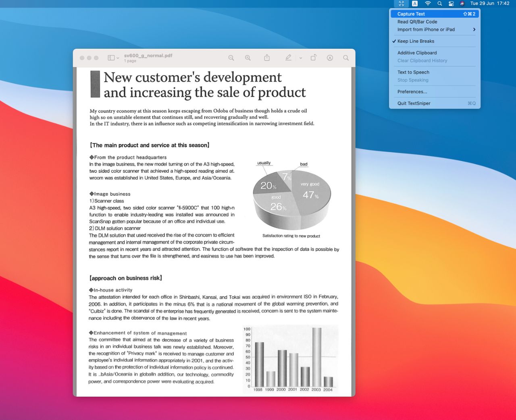Screen dimensions: 516x420
Task: Open the Share icon in Preview toolbar
Action: [267, 58]
